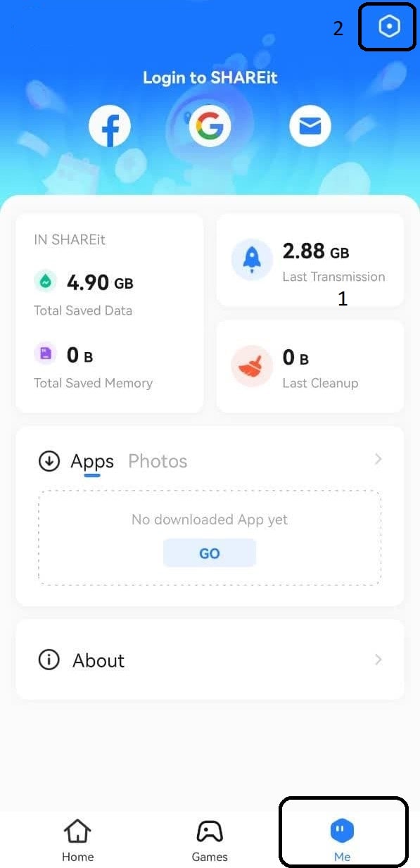Expand downloads with the Apps row chevron
This screenshot has height=868, width=420.
[x=378, y=459]
